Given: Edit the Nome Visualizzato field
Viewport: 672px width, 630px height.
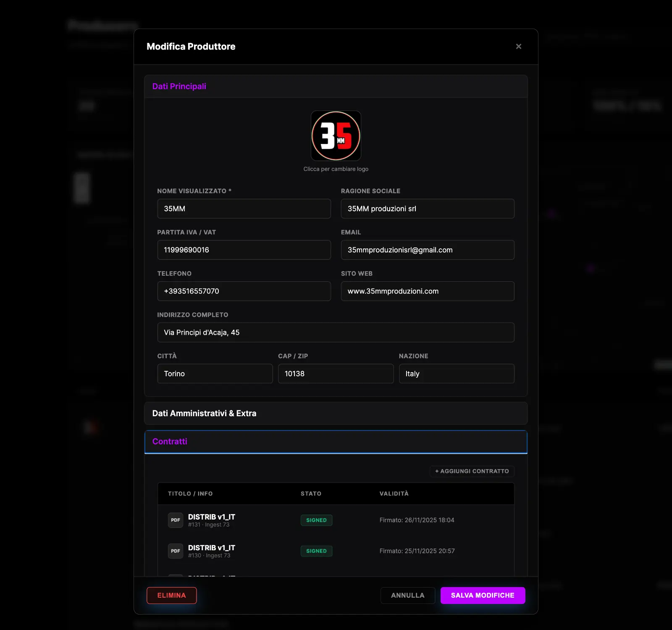Looking at the screenshot, I should [244, 209].
